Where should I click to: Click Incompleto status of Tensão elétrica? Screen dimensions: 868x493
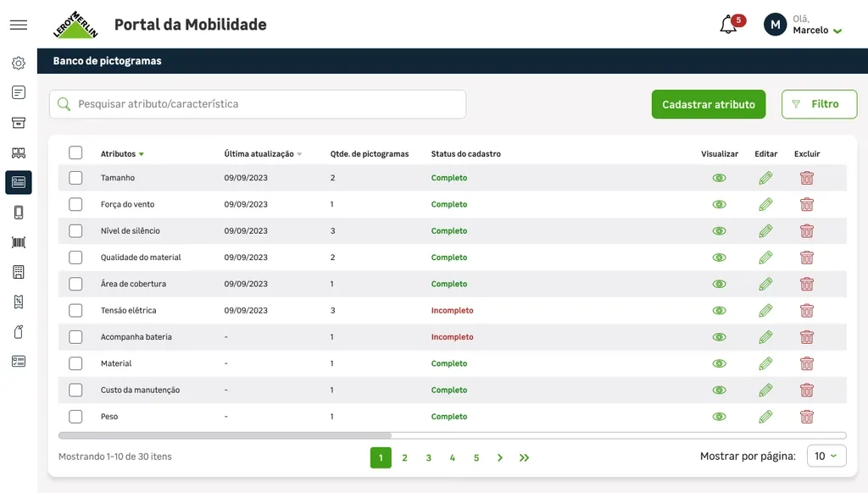(453, 310)
